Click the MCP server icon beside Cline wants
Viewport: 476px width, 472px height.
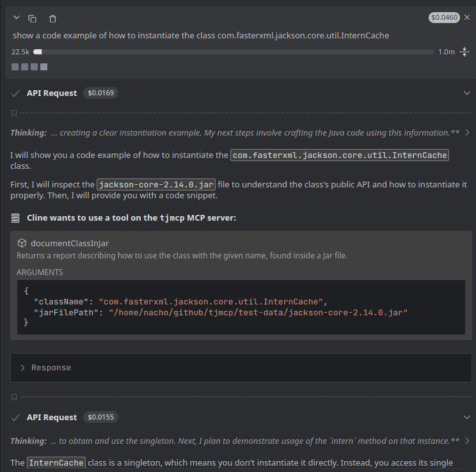click(x=15, y=218)
